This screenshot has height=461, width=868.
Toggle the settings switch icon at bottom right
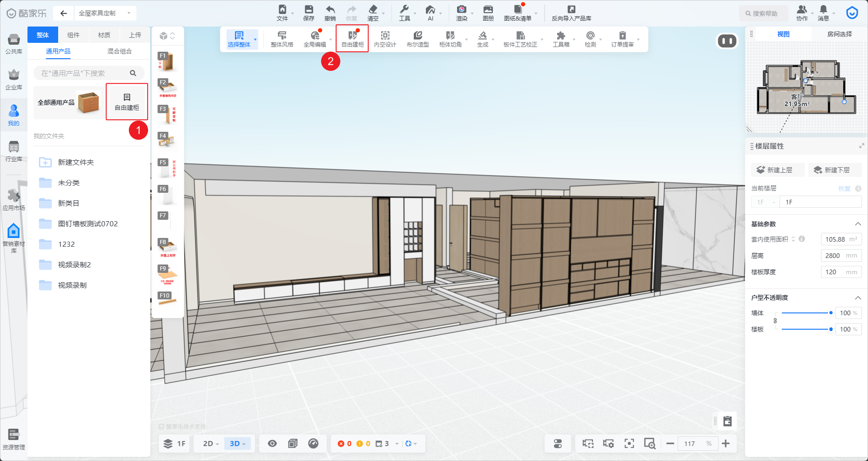tap(558, 444)
